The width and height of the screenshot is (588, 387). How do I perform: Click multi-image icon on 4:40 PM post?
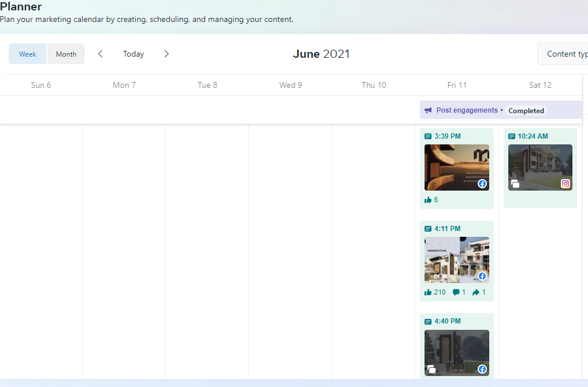[431, 369]
